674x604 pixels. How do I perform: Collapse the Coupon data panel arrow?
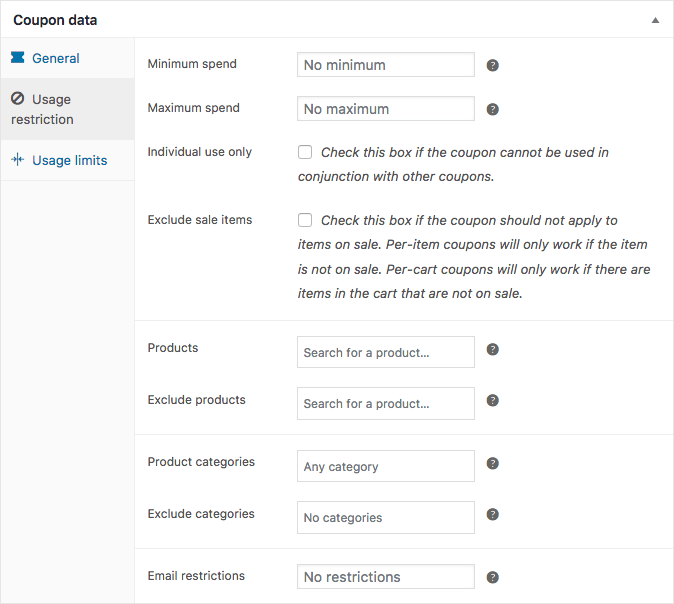tap(655, 20)
